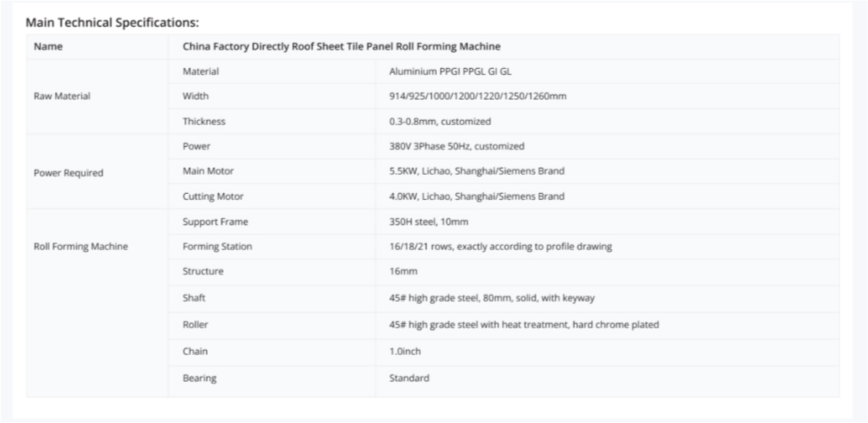Click the 1.0inch chain value
This screenshot has width=868, height=423.
pos(405,352)
